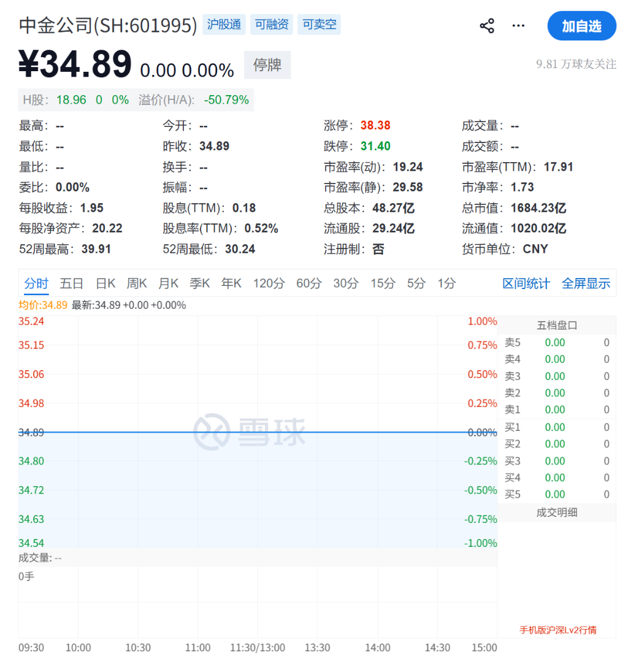The height and width of the screenshot is (672, 628).
Task: Click the share icon
Action: [487, 26]
